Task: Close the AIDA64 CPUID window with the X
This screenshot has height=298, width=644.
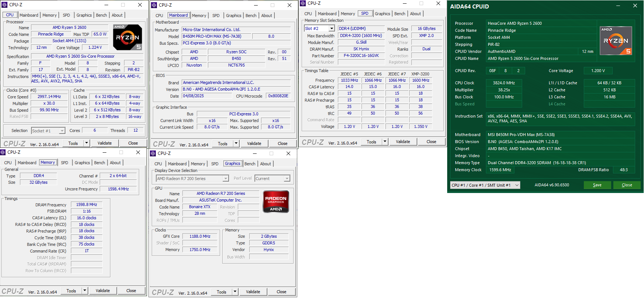Action: [x=635, y=6]
